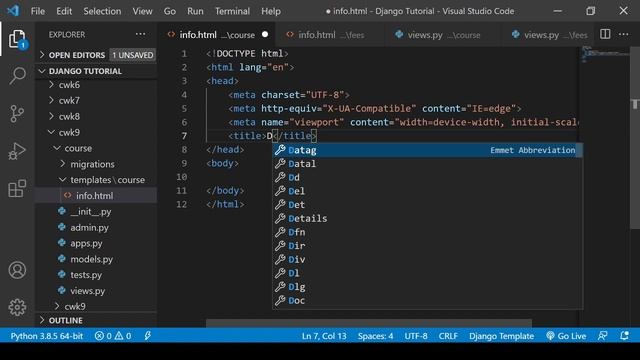This screenshot has width=640, height=360.
Task: Collapse the cwk9 folder
Action: 96,132
